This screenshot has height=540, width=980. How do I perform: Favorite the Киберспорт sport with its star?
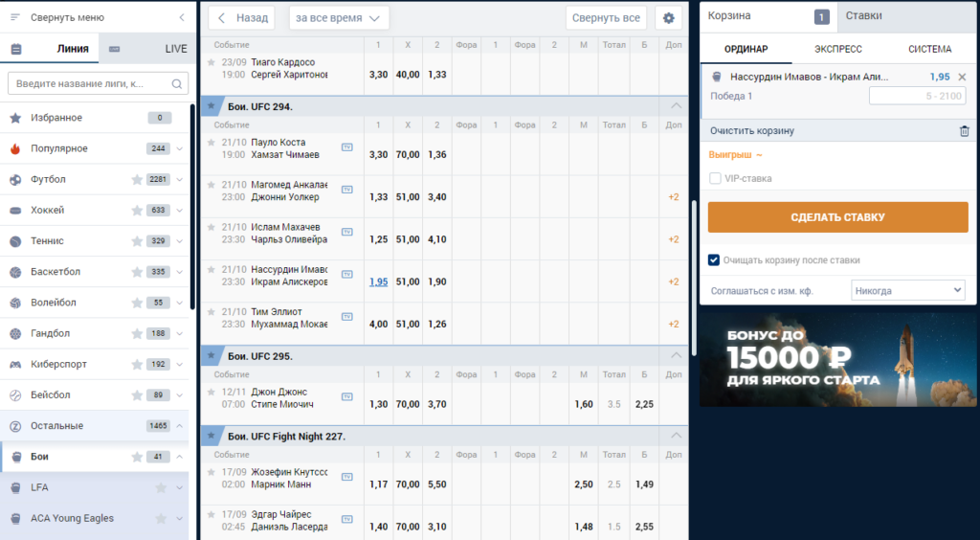(137, 364)
